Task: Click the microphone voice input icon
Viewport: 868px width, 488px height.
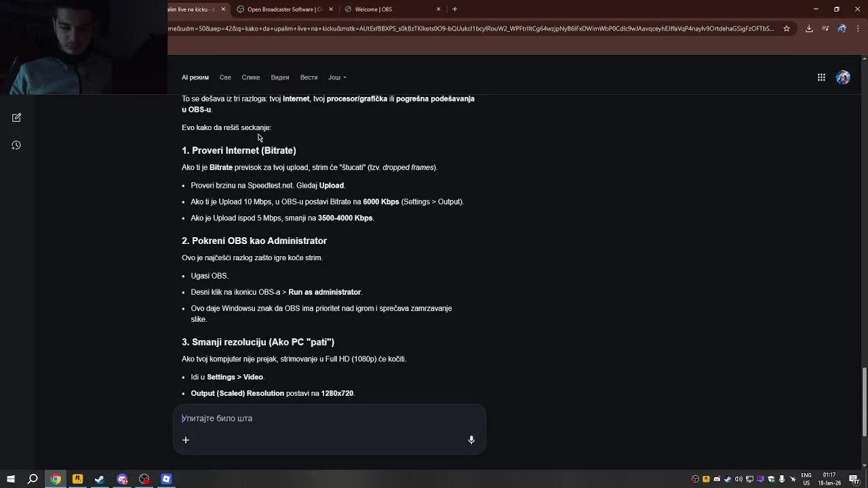Action: click(x=471, y=440)
